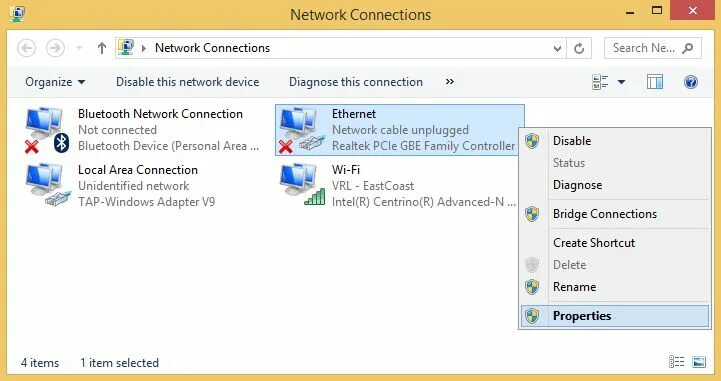Select the Bluetooth Network Connection icon
The width and height of the screenshot is (721, 381).
47,130
